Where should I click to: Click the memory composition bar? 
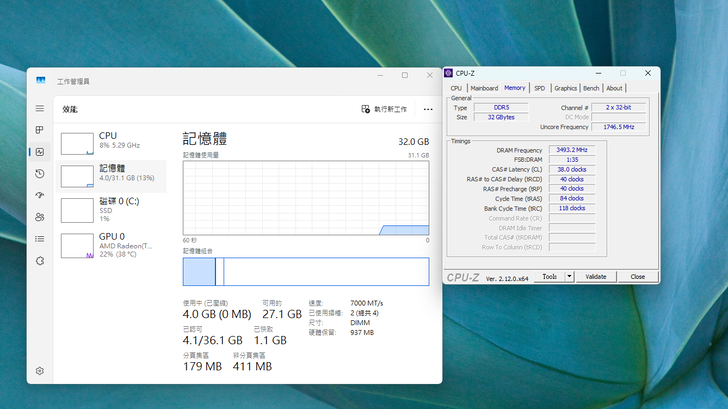(305, 272)
